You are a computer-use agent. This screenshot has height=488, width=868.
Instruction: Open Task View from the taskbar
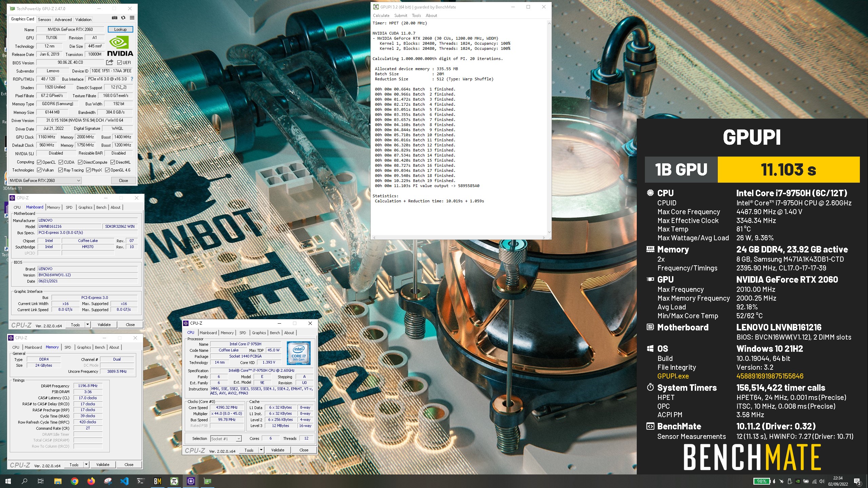pyautogui.click(x=41, y=481)
